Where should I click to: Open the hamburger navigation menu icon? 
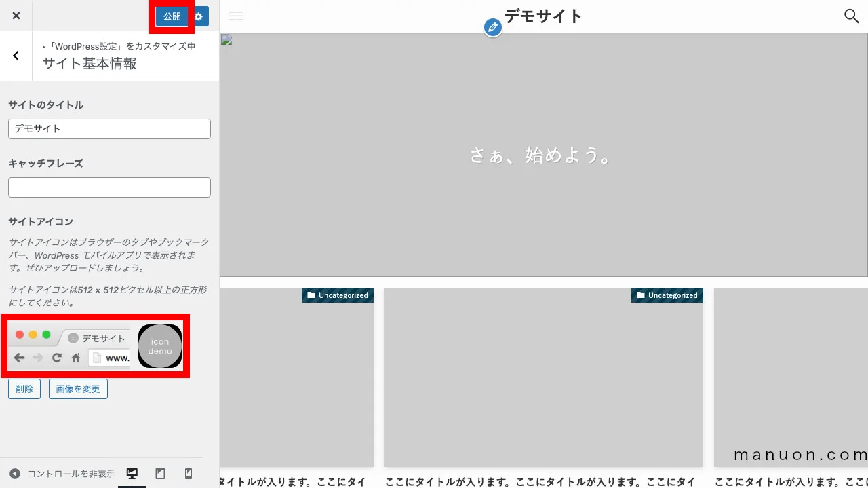[235, 16]
